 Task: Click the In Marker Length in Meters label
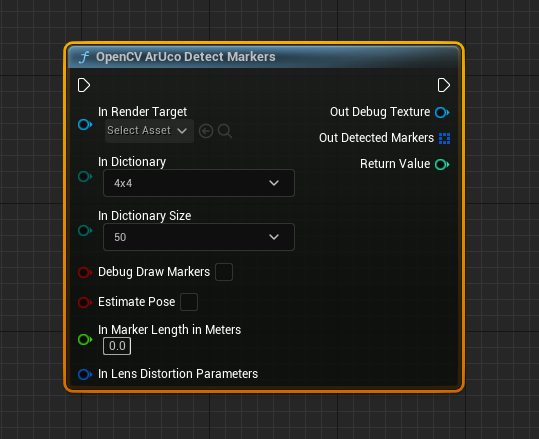click(169, 330)
